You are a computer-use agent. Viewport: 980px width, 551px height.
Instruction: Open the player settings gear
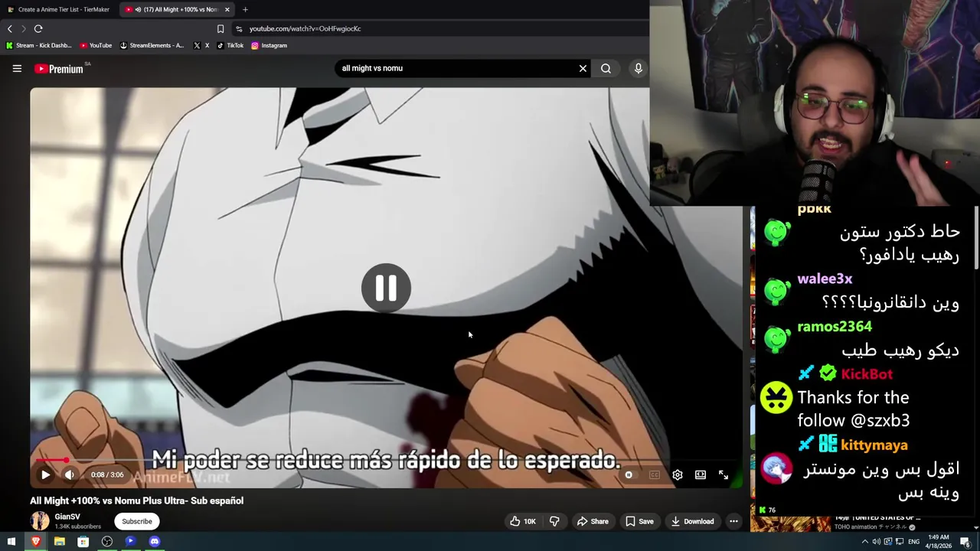point(678,474)
